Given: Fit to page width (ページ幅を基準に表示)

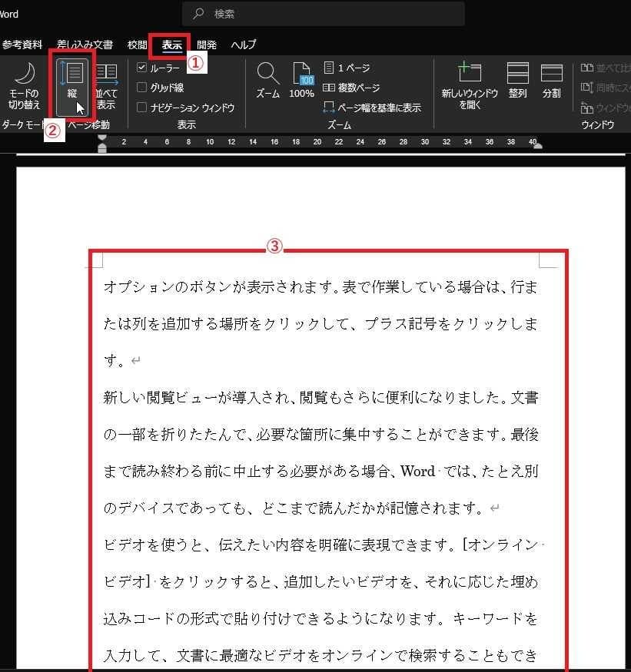Looking at the screenshot, I should tap(372, 108).
